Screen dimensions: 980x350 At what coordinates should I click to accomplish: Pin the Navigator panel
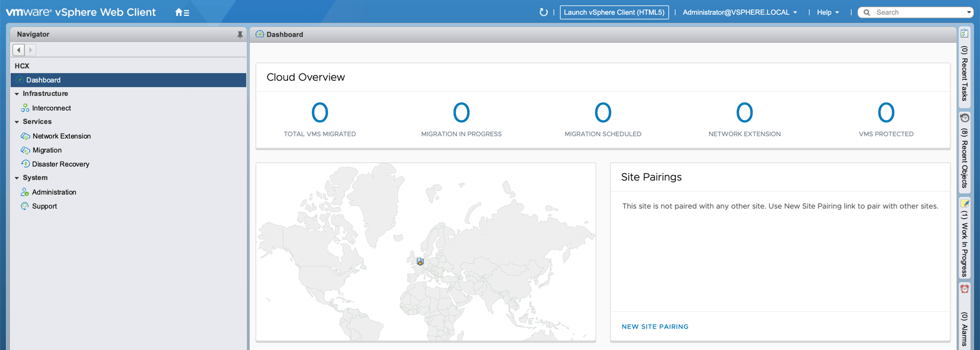[240, 35]
